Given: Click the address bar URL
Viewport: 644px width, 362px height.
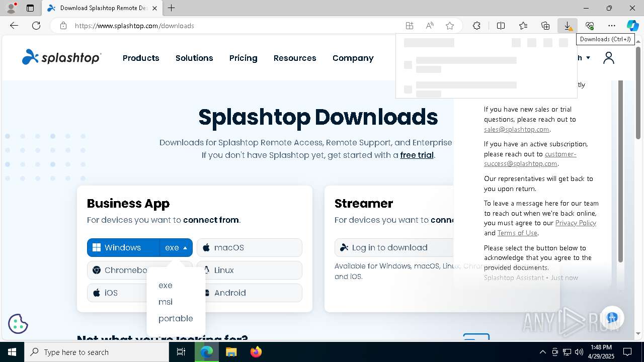Looking at the screenshot, I should (134, 26).
